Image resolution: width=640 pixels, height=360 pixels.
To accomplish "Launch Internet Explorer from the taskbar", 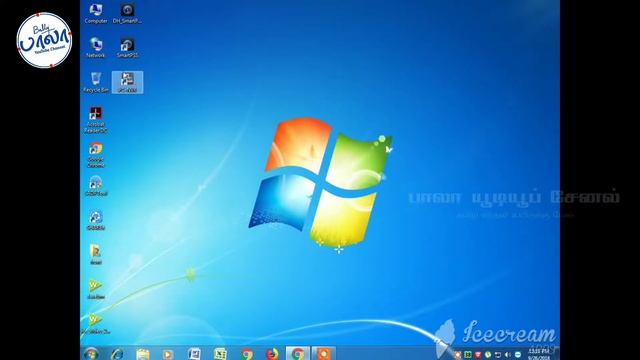I will pyautogui.click(x=117, y=353).
